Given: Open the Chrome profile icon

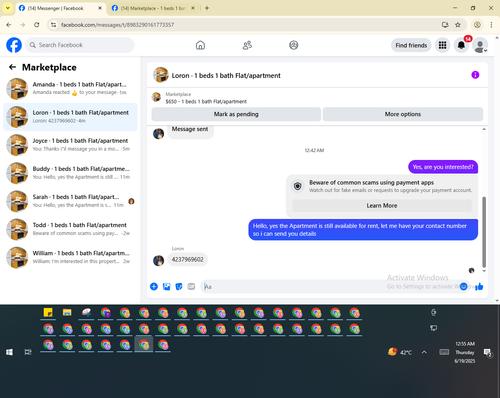Looking at the screenshot, I should (477, 25).
